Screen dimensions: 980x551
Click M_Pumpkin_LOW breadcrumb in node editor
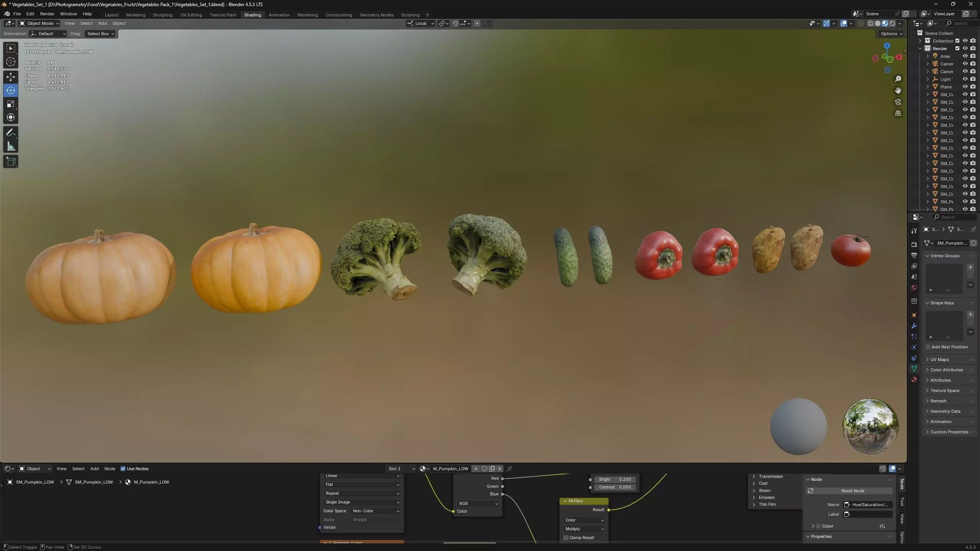pos(151,482)
